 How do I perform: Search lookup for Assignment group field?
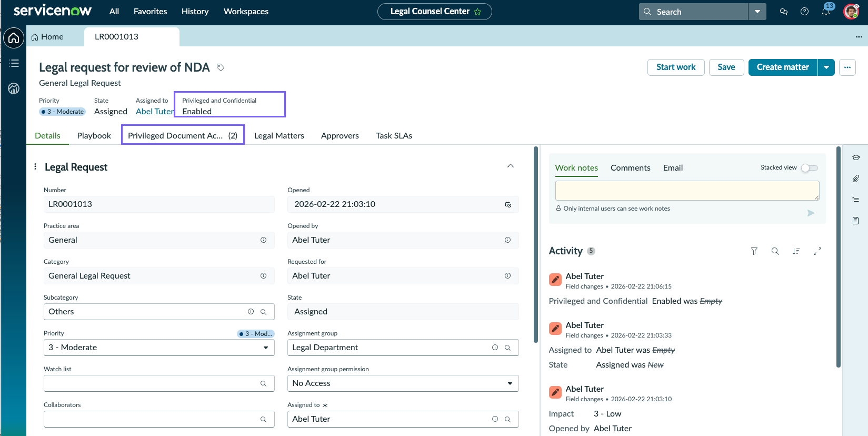click(507, 348)
